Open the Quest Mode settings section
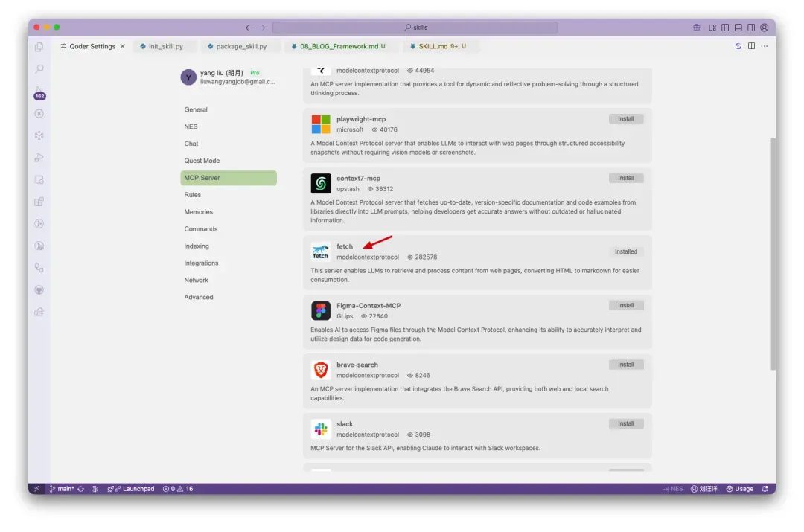Image resolution: width=804 pixels, height=532 pixels. coord(229,161)
